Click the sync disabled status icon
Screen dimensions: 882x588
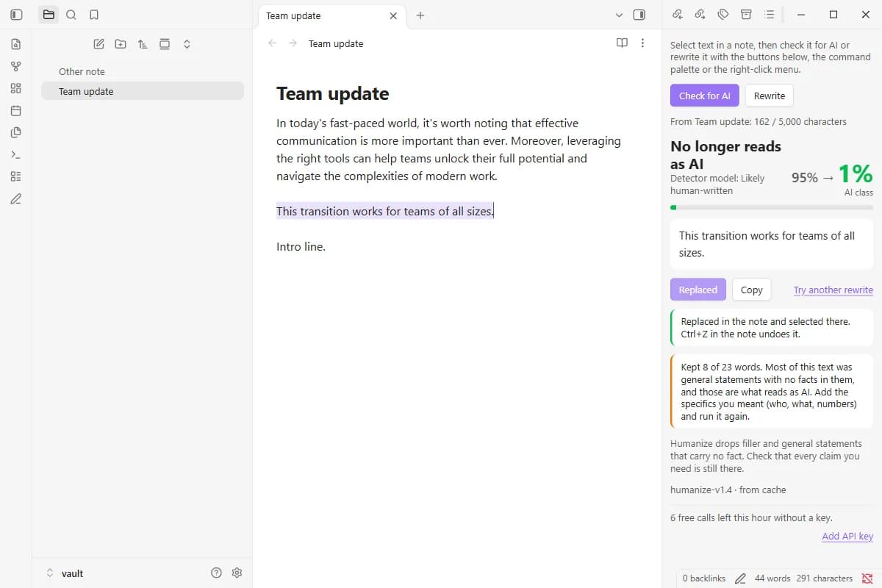coord(867,578)
